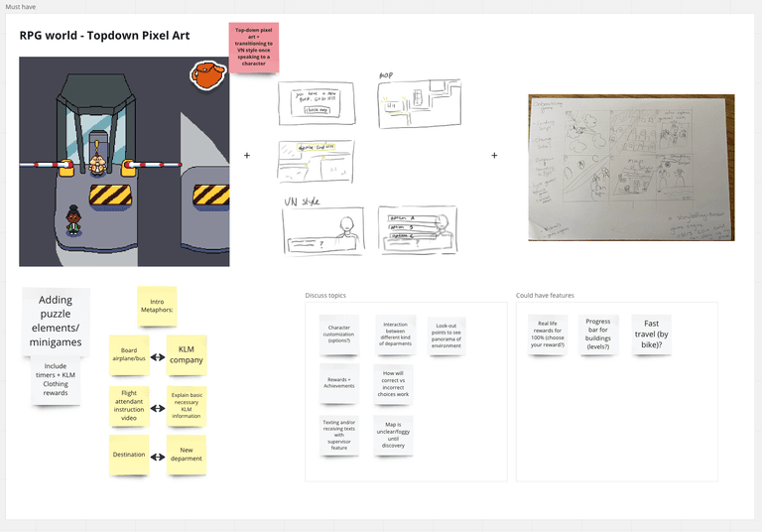This screenshot has width=762, height=532.
Task: Click the 'Must have' frame label
Action: pyautogui.click(x=21, y=7)
